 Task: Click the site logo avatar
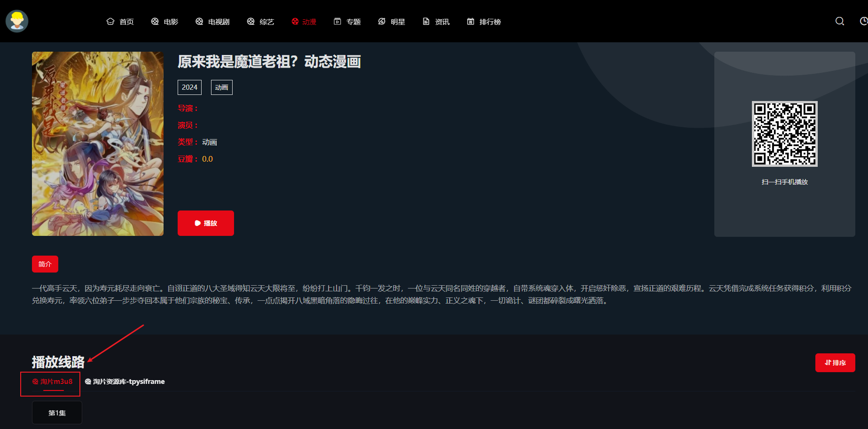tap(17, 21)
